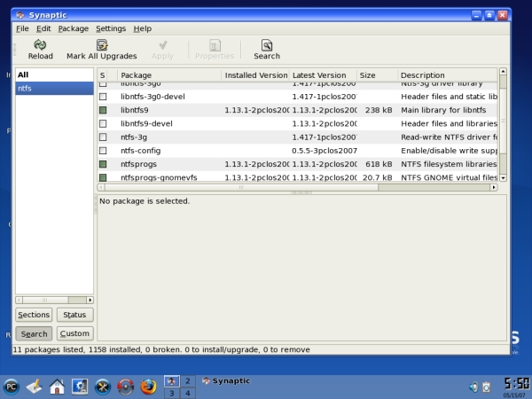Sort by Description column header
The height and width of the screenshot is (399, 532).
(x=448, y=75)
